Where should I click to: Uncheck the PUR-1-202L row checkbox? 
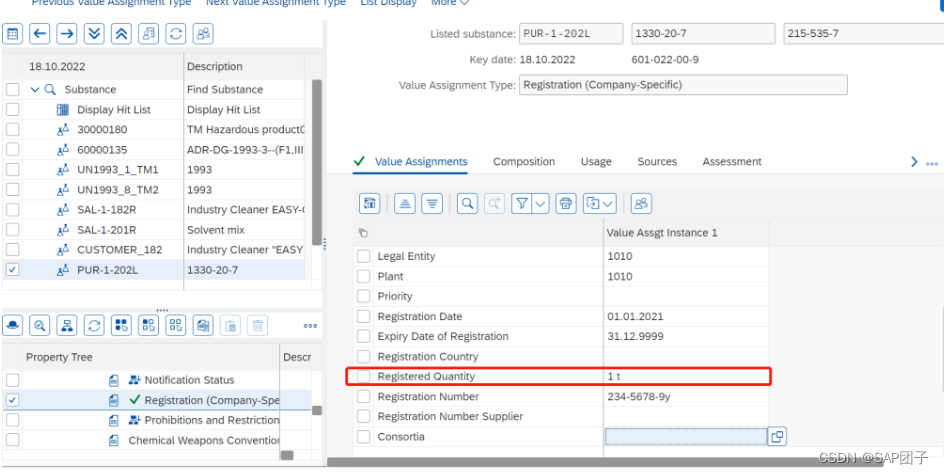point(13,269)
